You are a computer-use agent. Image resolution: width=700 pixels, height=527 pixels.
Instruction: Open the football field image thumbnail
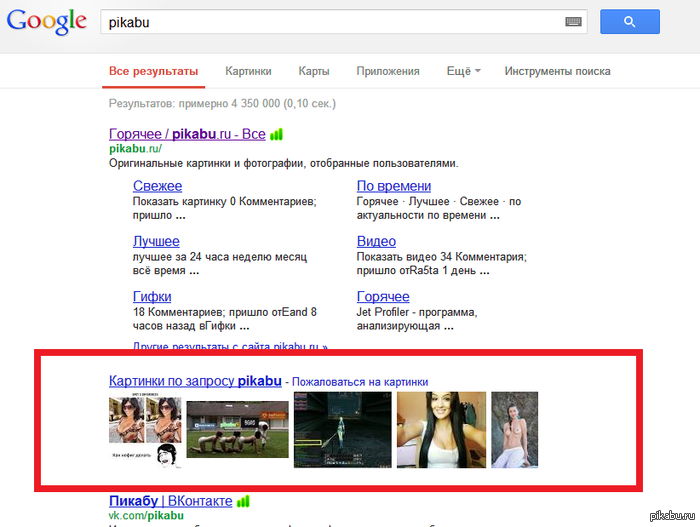point(238,428)
